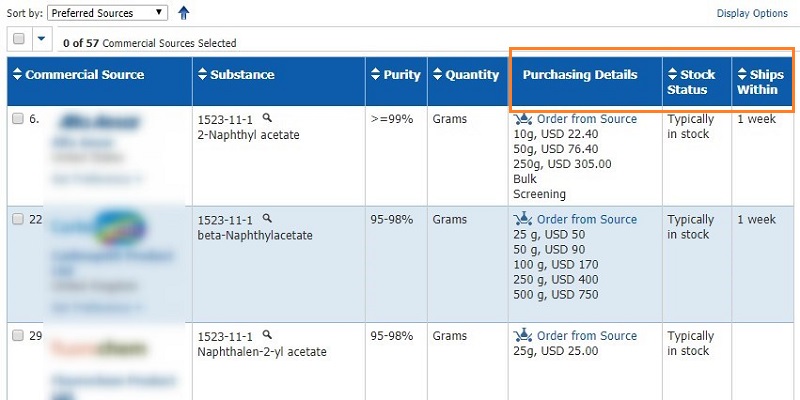Sort by Purity column arrows
The height and width of the screenshot is (400, 800).
pyautogui.click(x=374, y=75)
